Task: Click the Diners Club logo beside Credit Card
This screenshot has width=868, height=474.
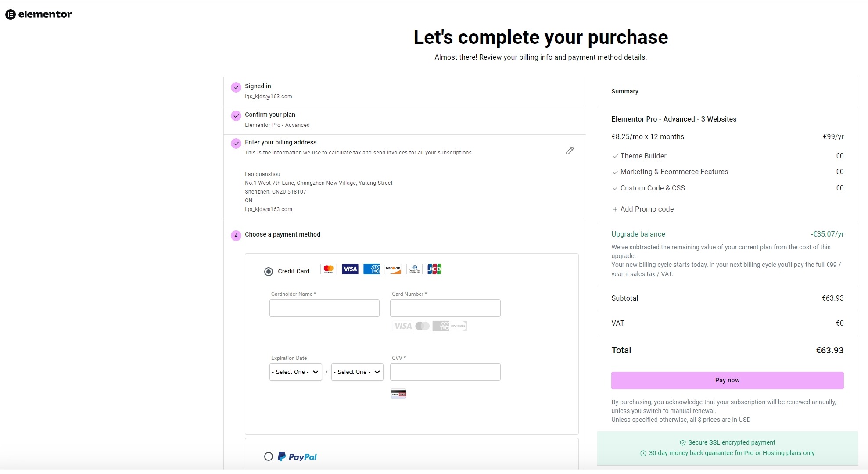Action: click(414, 269)
